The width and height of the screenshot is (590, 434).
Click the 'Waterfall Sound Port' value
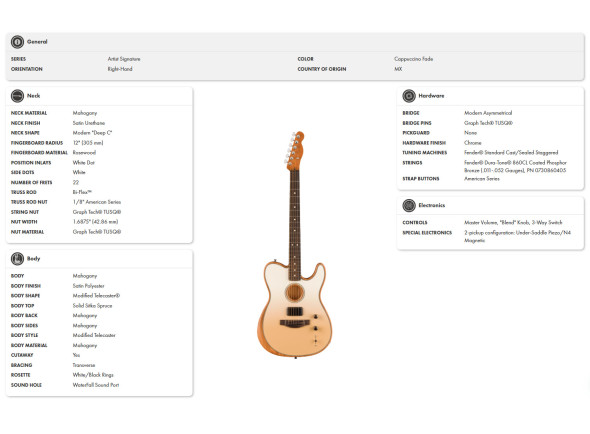pos(96,385)
